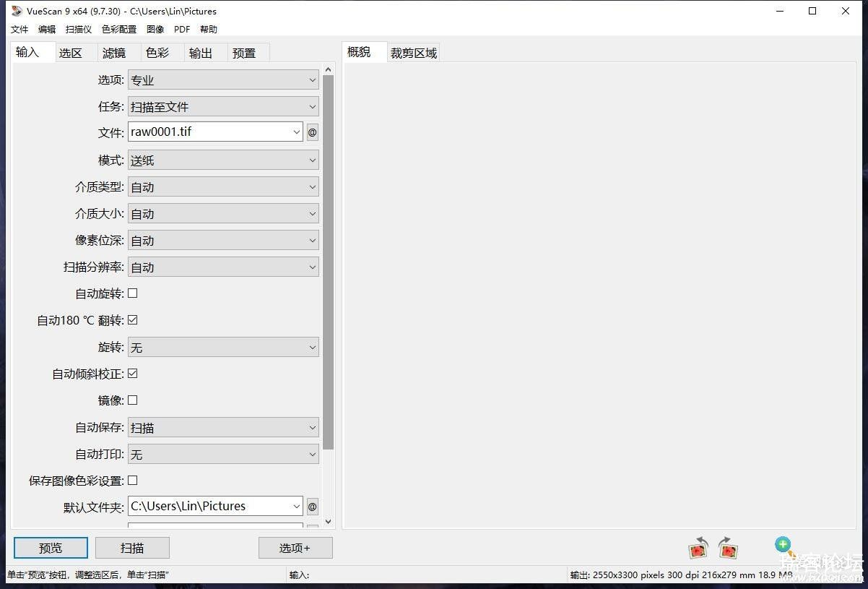Viewport: 868px width, 589px height.
Task: Click the scrollbar up arrow in settings panel
Action: pos(329,70)
